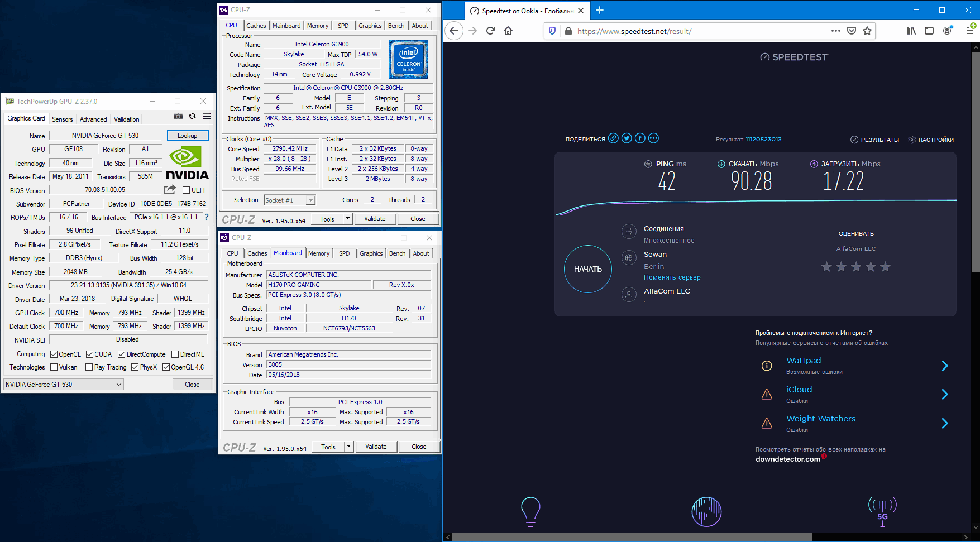Rate provider with the fifth star

(885, 267)
